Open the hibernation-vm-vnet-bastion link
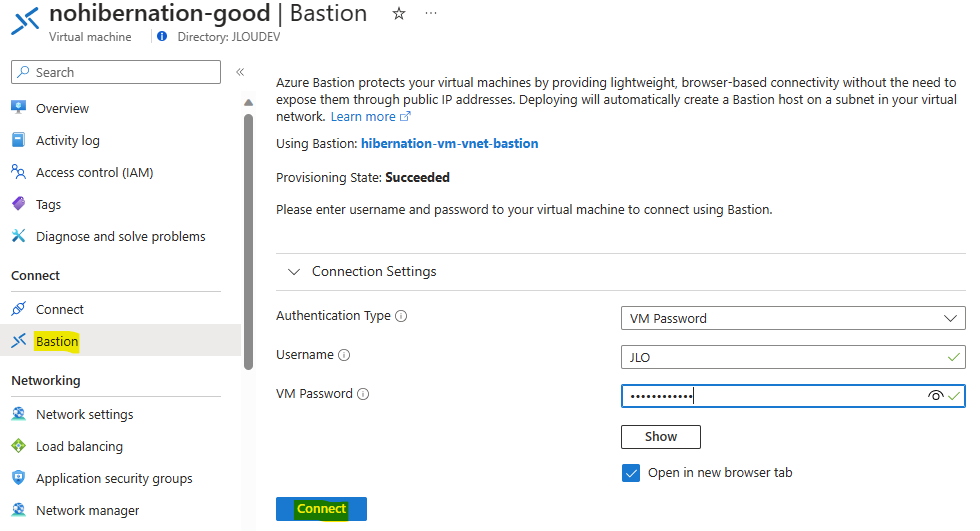The height and width of the screenshot is (531, 980). (449, 143)
